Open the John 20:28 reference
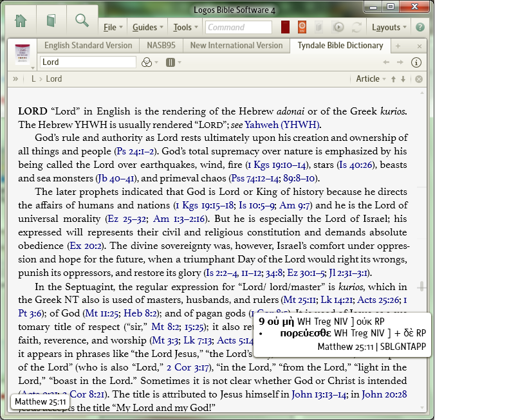Viewport: 527px width, 420px height. point(384,394)
